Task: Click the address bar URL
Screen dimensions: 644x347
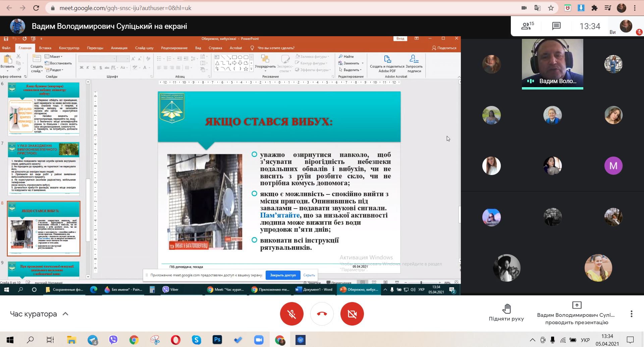Action: [125, 8]
